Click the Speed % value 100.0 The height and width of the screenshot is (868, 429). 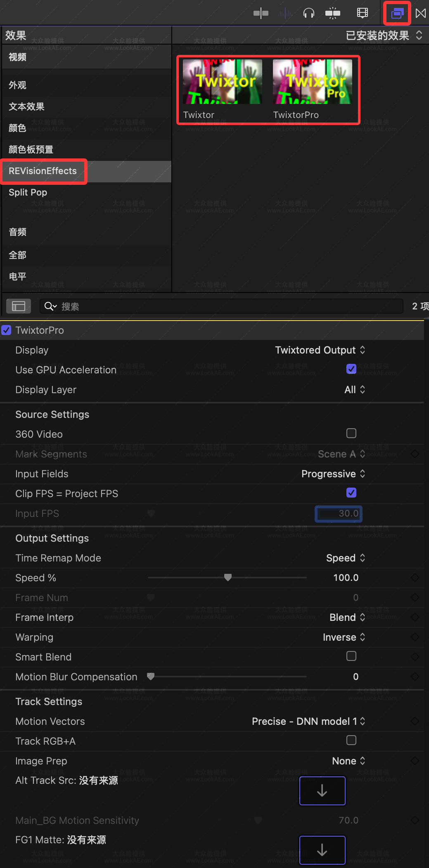[346, 578]
